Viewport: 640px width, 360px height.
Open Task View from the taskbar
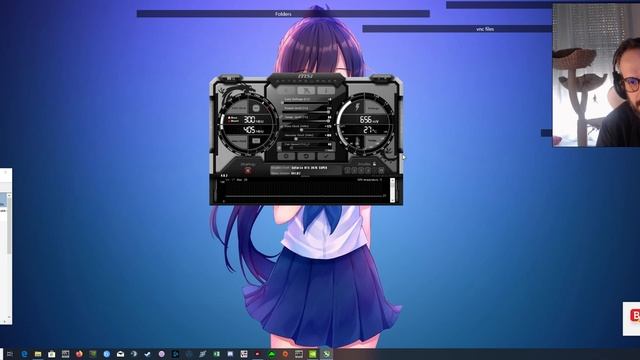click(x=10, y=354)
